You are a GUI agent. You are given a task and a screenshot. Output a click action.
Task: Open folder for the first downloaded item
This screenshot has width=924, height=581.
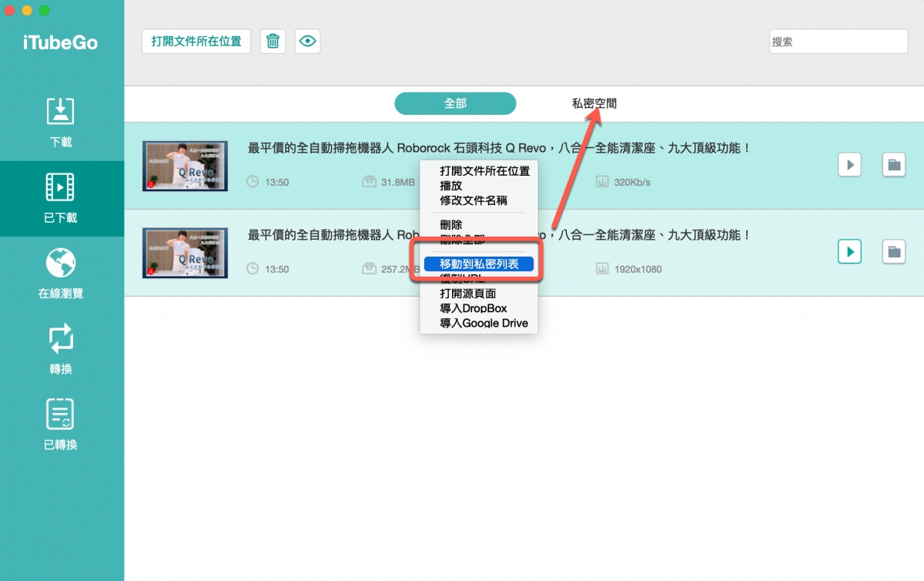tap(893, 164)
